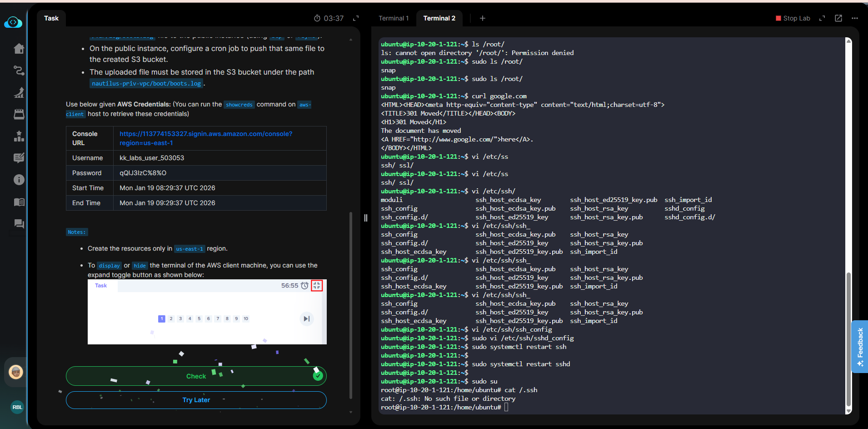Click the Try Later button
Viewport: 868px width, 429px height.
click(196, 400)
